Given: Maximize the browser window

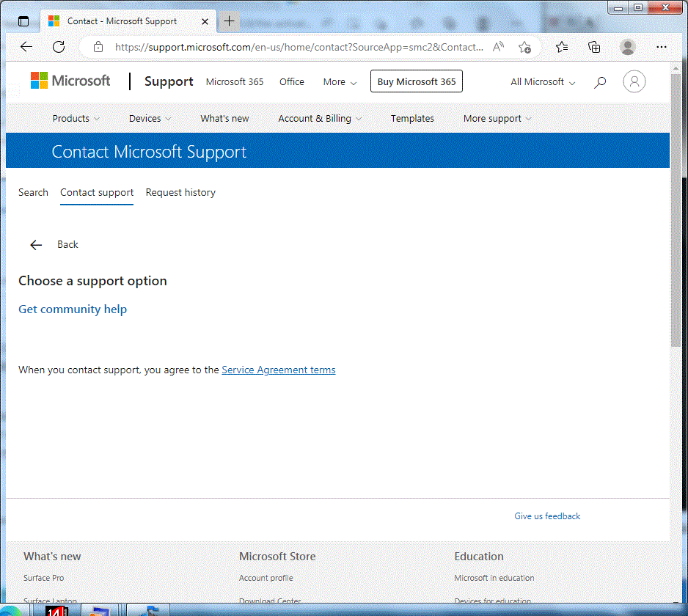Looking at the screenshot, I should click(x=638, y=8).
